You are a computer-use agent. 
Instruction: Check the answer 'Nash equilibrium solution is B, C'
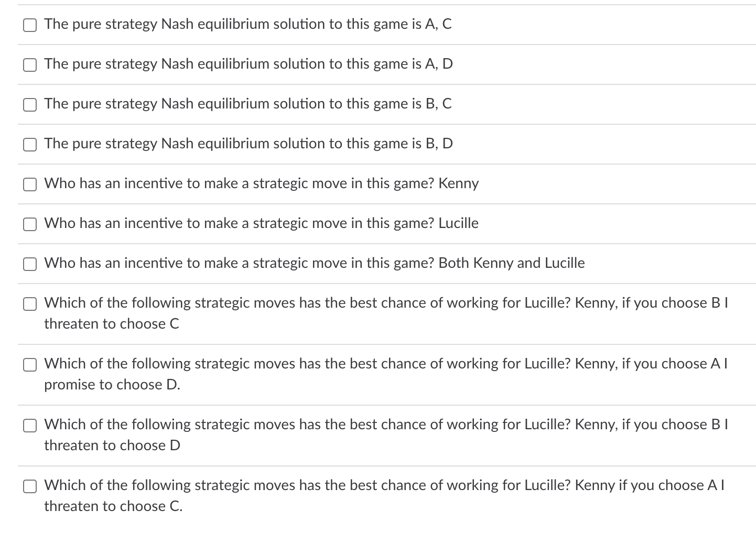pos(30,105)
